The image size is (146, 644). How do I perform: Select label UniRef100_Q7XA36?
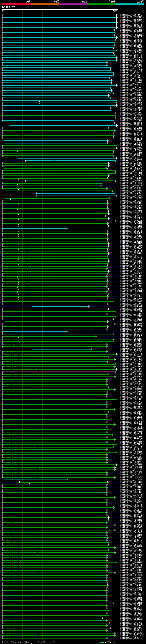coord(131,480)
